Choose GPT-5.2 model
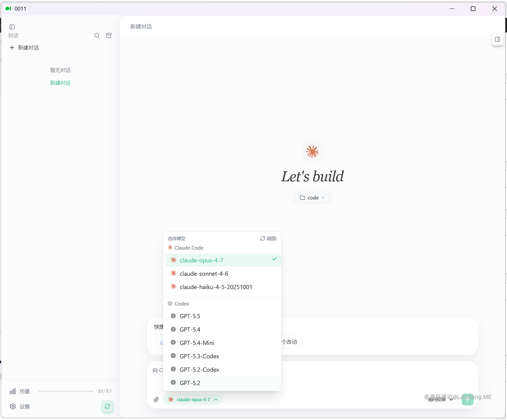This screenshot has width=507, height=420. tap(223, 383)
